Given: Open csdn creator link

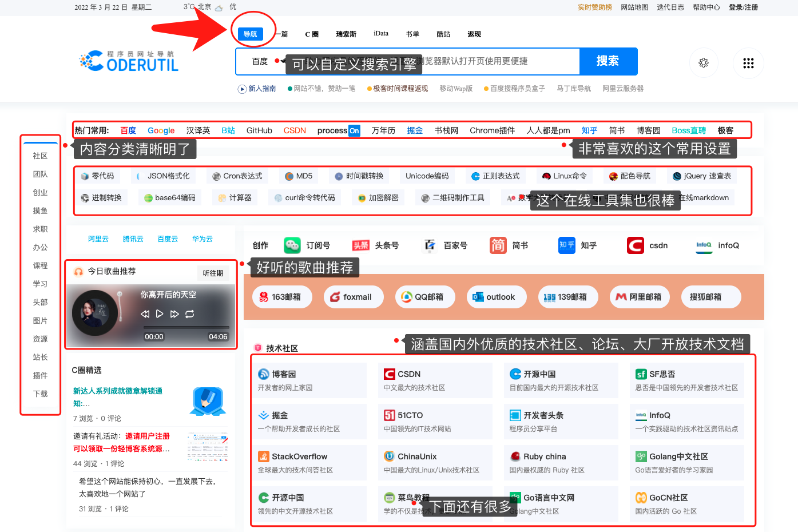Looking at the screenshot, I should [x=648, y=245].
